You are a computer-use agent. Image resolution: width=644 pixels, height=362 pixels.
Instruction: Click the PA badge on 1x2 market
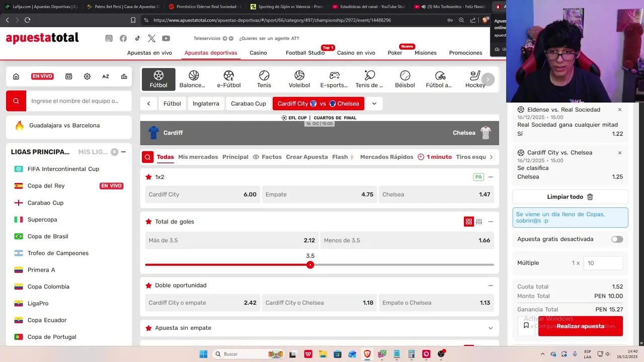[x=478, y=177]
